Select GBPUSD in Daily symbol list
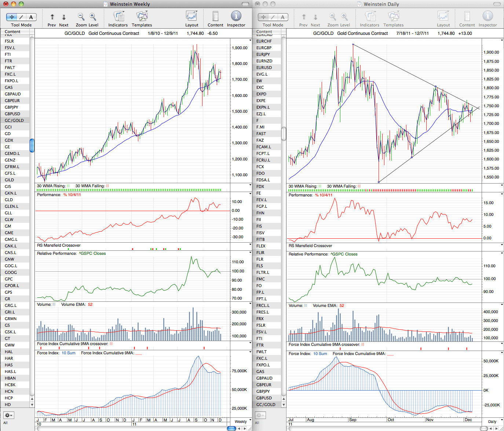The height and width of the screenshot is (431, 504). (x=266, y=398)
